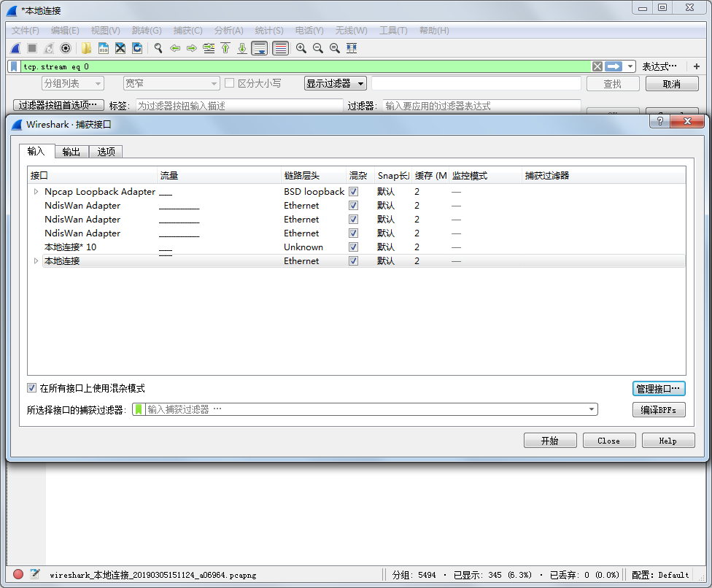Toggle 在所有接口上使用混杂模式 checkbox

pyautogui.click(x=32, y=388)
